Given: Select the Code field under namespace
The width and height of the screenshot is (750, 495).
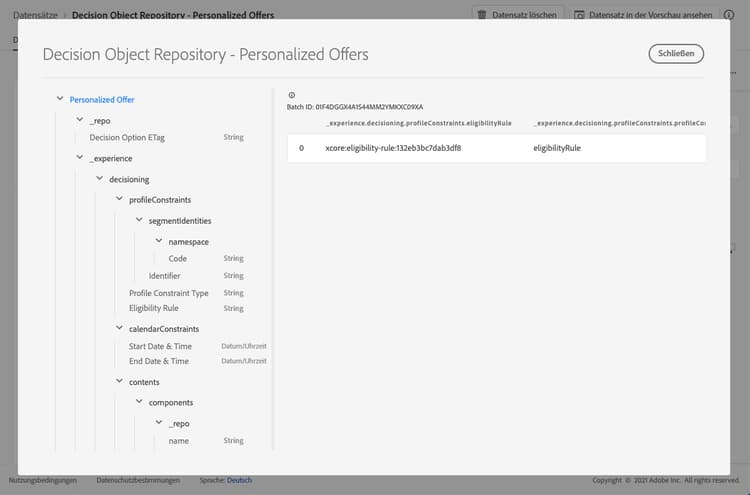Looking at the screenshot, I should click(x=177, y=258).
